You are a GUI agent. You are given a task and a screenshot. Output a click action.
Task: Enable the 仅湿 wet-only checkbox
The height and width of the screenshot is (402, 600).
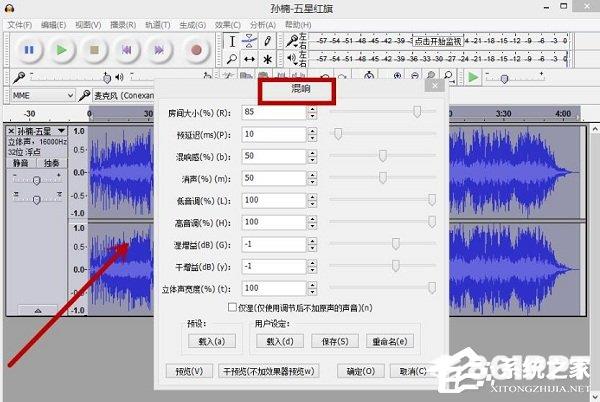[x=232, y=307]
